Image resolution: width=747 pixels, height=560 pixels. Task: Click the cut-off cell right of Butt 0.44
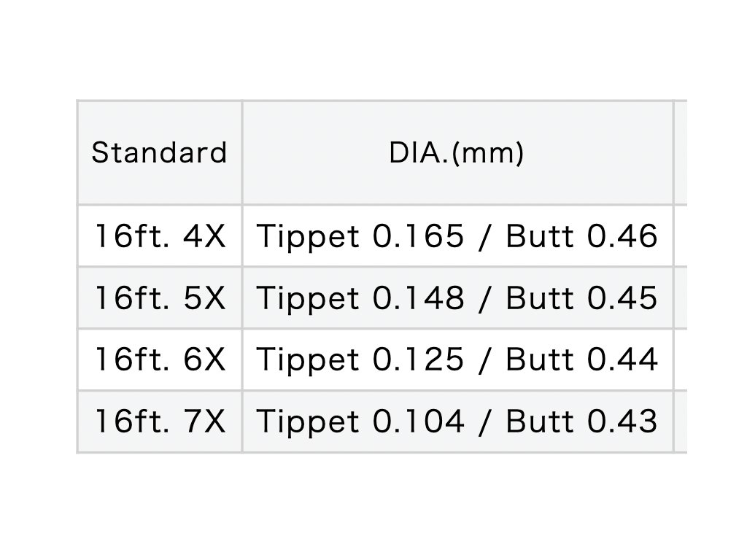pos(681,359)
